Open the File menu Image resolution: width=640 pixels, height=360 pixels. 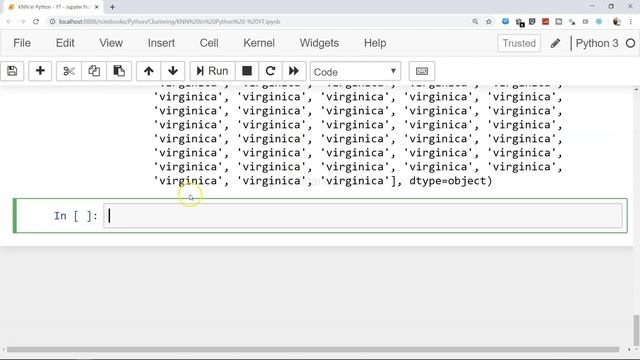22,43
